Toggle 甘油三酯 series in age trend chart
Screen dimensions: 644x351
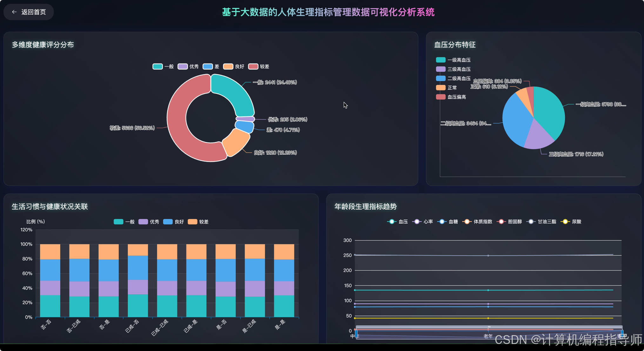click(541, 222)
